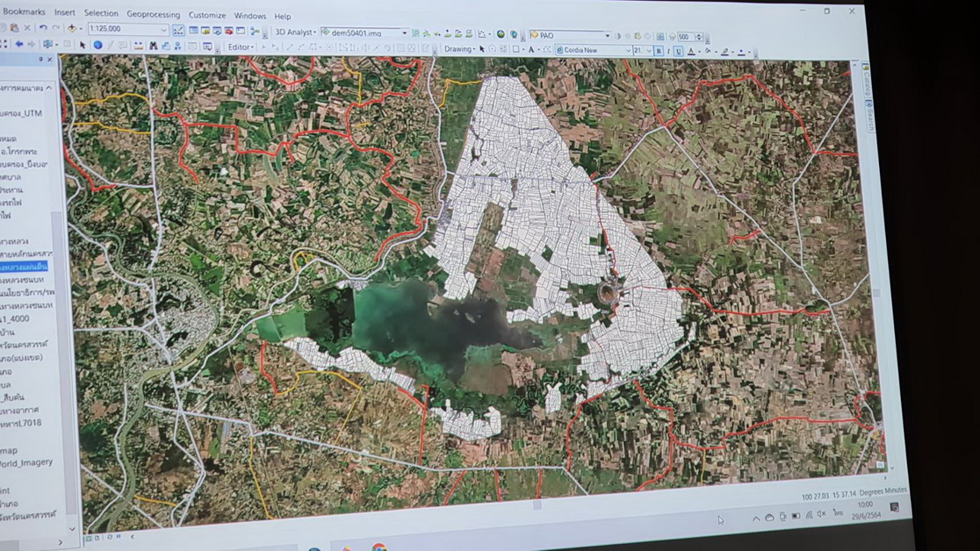The width and height of the screenshot is (980, 551).
Task: Open the Search window icon
Action: (217, 31)
